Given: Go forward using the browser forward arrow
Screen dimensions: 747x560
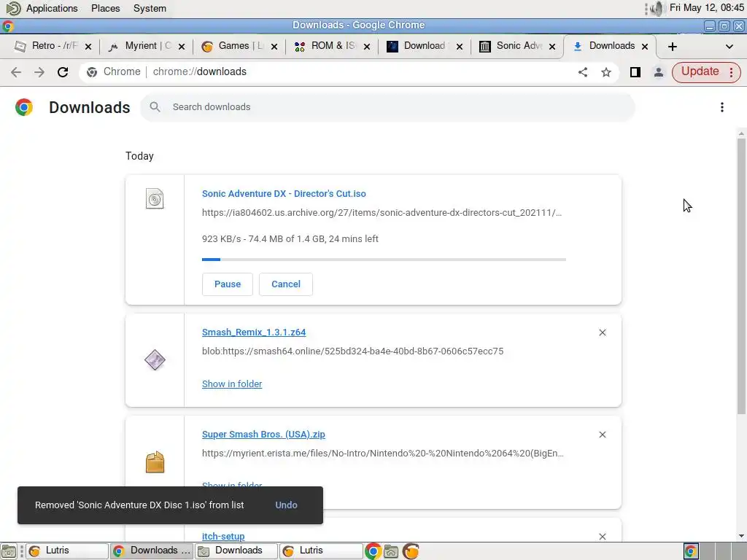Looking at the screenshot, I should coord(39,72).
